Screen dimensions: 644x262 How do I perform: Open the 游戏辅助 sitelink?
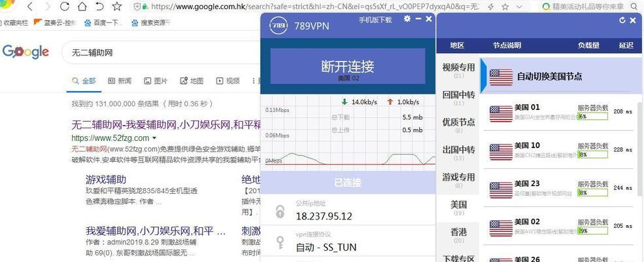[106, 179]
